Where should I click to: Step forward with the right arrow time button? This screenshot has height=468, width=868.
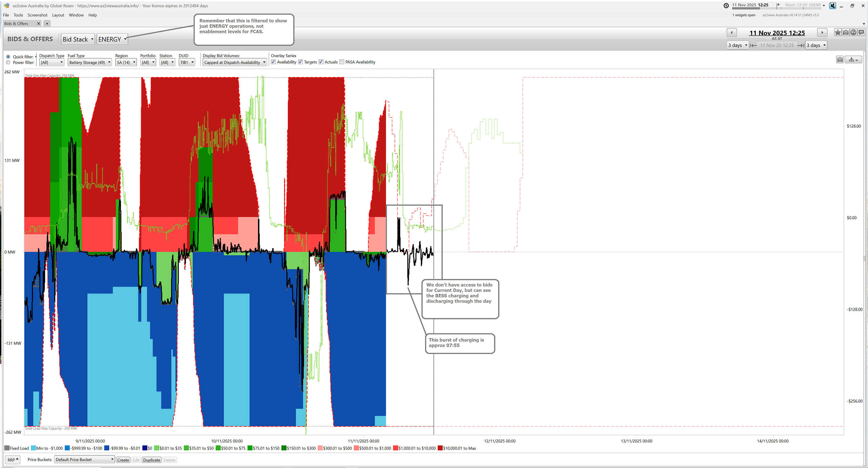coord(822,33)
